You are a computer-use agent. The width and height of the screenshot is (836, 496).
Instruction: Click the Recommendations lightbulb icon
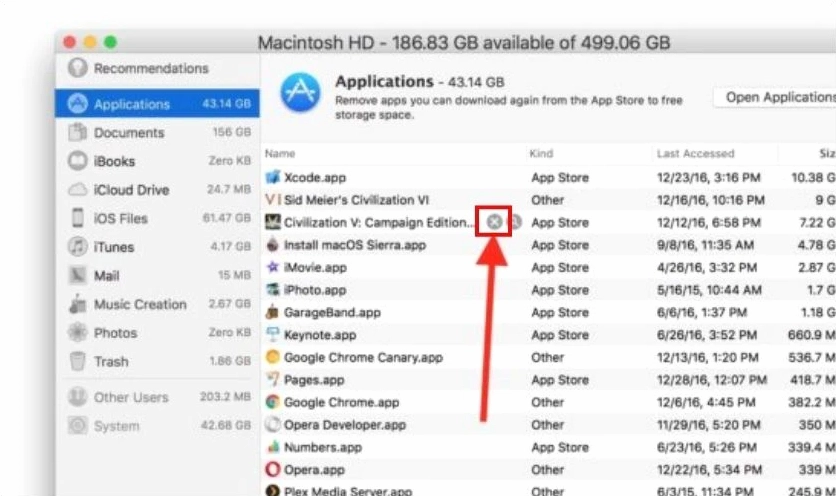tap(77, 68)
